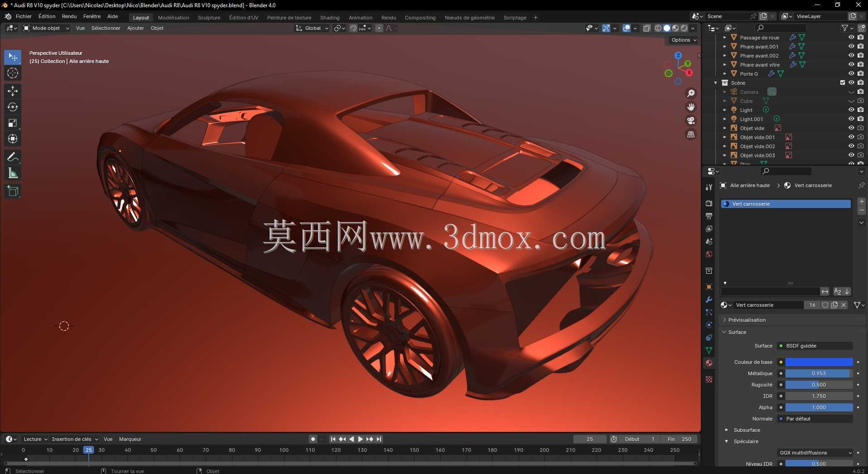
Task: Toggle Light.001 viewport visibility
Action: click(851, 119)
